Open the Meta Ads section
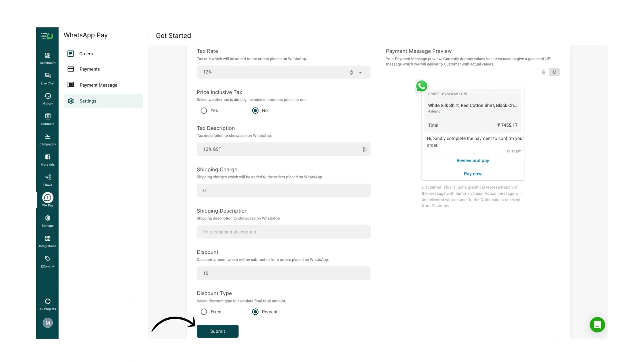The height and width of the screenshot is (362, 644). (47, 159)
